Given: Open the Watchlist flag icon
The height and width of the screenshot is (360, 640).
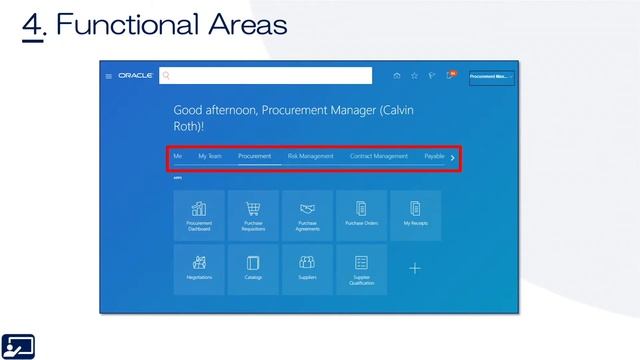Looking at the screenshot, I should 432,76.
